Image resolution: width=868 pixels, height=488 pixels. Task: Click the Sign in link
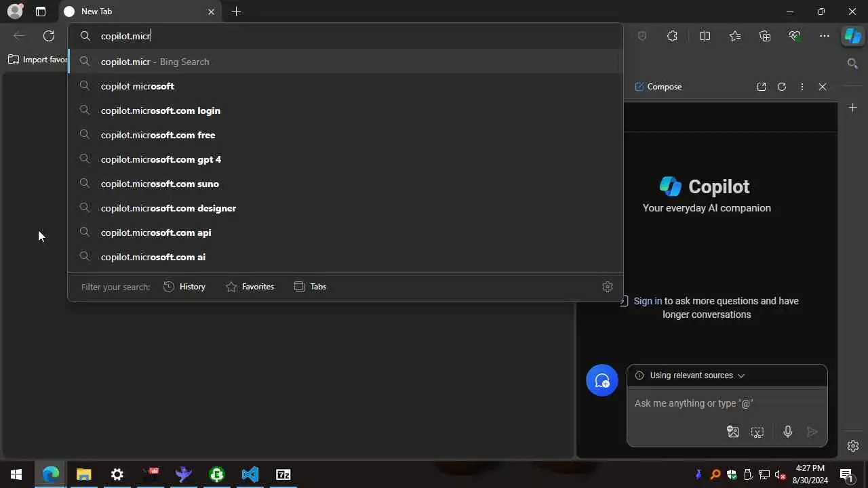pyautogui.click(x=648, y=301)
